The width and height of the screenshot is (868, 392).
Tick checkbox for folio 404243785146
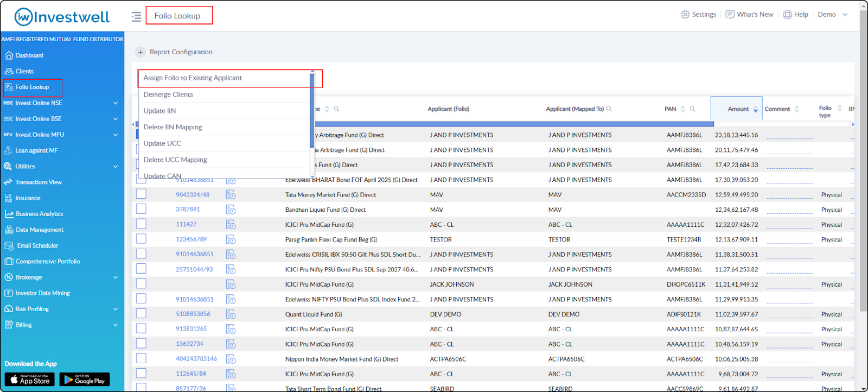[x=141, y=358]
